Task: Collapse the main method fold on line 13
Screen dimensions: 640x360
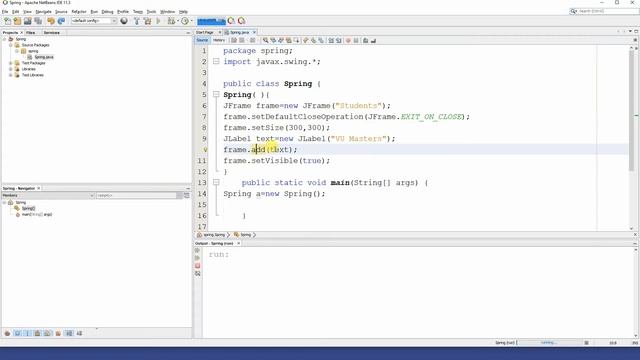Action: pos(216,182)
